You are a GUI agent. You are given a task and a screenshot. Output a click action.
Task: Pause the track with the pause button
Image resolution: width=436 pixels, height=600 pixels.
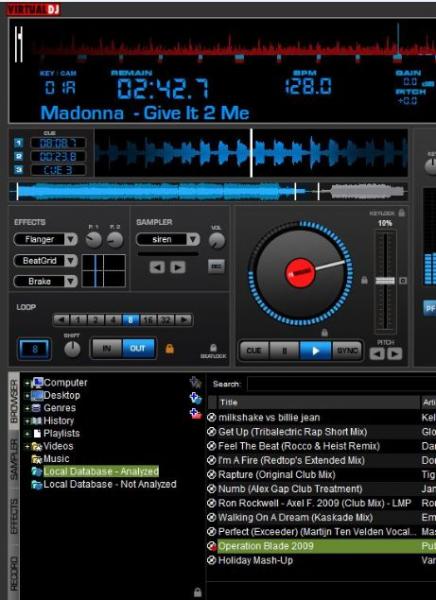pyautogui.click(x=284, y=351)
